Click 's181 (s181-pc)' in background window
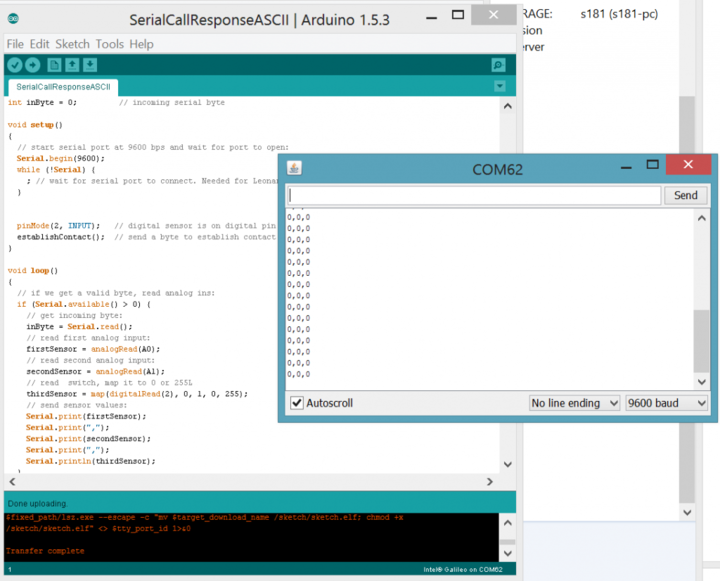Viewport: 720px width, 581px height. click(x=619, y=14)
